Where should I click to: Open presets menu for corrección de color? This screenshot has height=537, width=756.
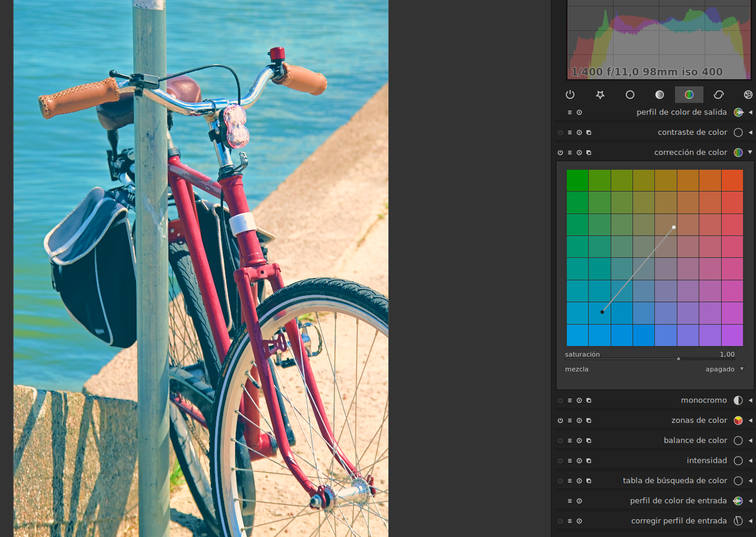(x=570, y=153)
